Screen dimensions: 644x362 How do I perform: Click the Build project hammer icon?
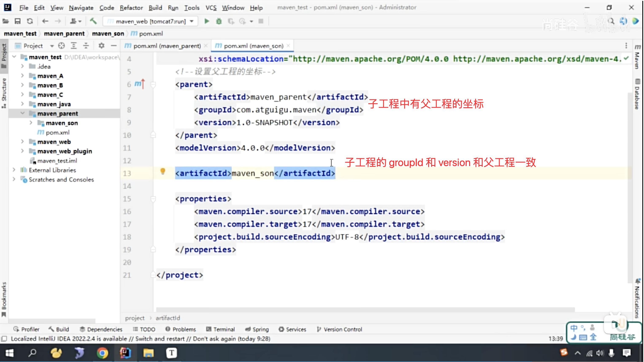click(93, 21)
